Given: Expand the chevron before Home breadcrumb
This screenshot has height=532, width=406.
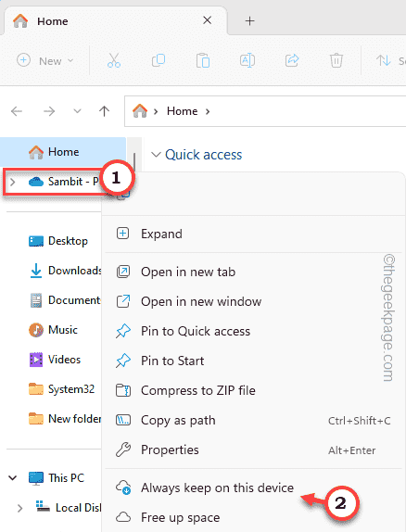Looking at the screenshot, I should point(156,111).
